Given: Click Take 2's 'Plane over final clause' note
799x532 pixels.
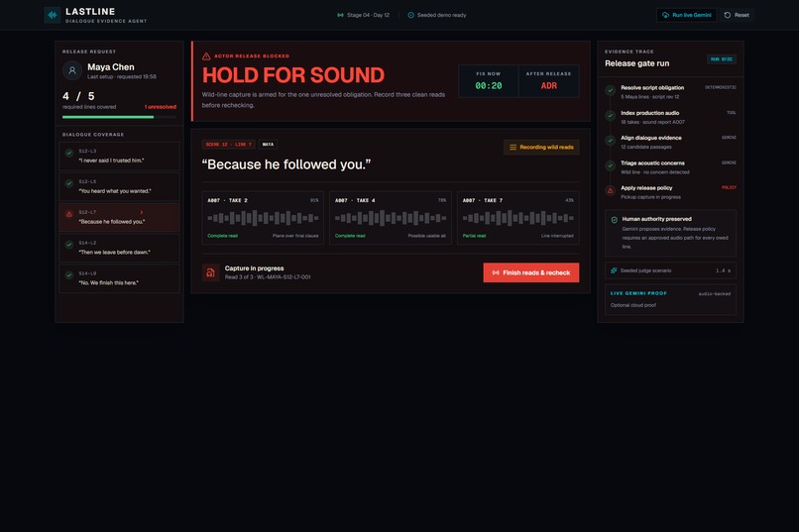Looking at the screenshot, I should pos(295,236).
